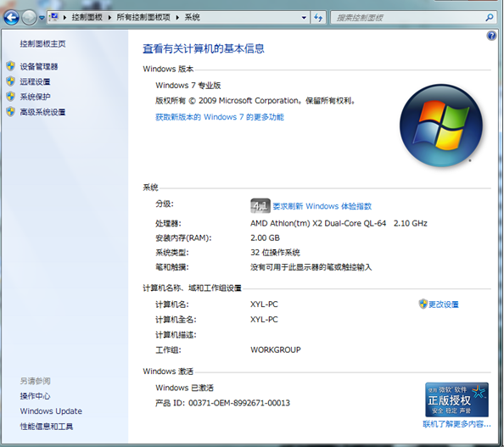Open 设备管理器 from the sidebar

coord(39,66)
